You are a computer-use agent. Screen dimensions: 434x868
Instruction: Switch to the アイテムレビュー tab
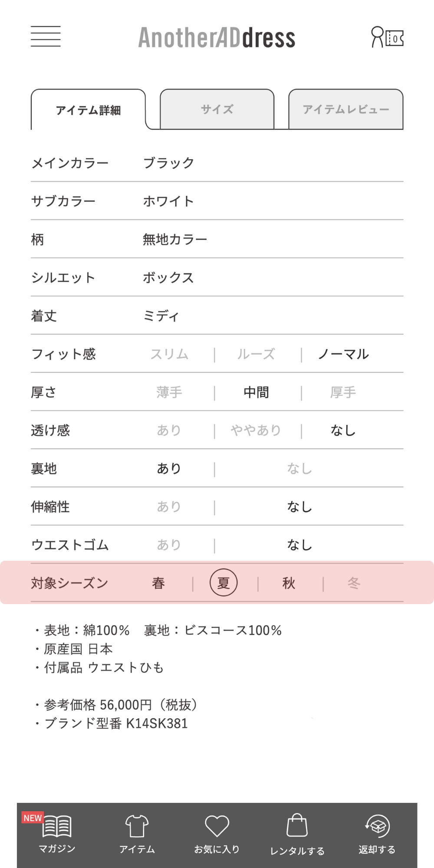(346, 109)
